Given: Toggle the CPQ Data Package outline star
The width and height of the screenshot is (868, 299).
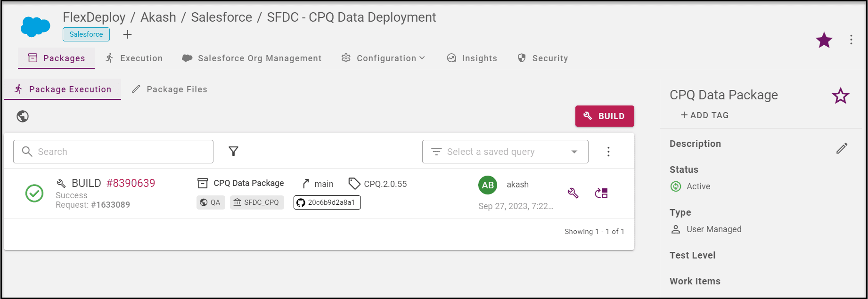Looking at the screenshot, I should pyautogui.click(x=841, y=96).
